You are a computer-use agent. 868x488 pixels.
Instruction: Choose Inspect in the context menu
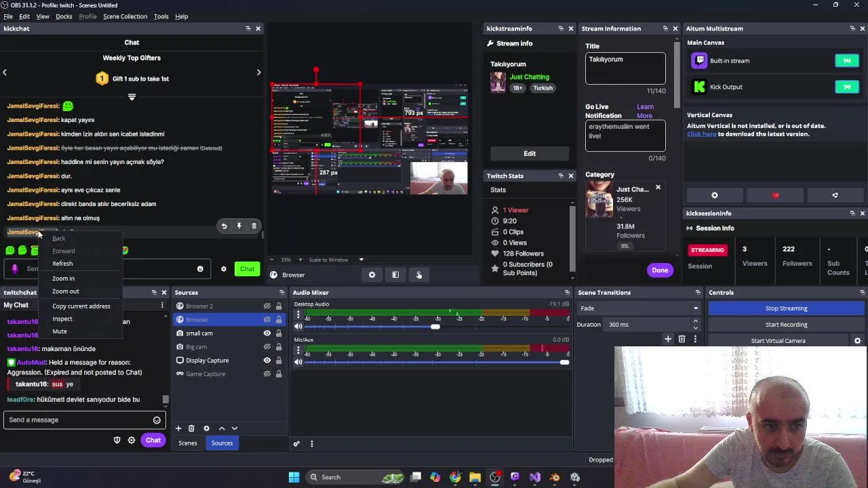coord(62,319)
